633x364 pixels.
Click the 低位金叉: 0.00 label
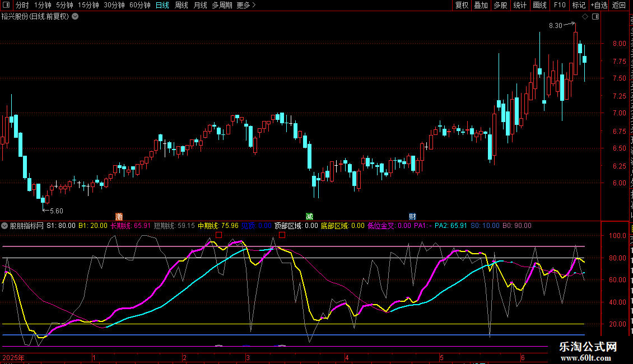(x=389, y=226)
